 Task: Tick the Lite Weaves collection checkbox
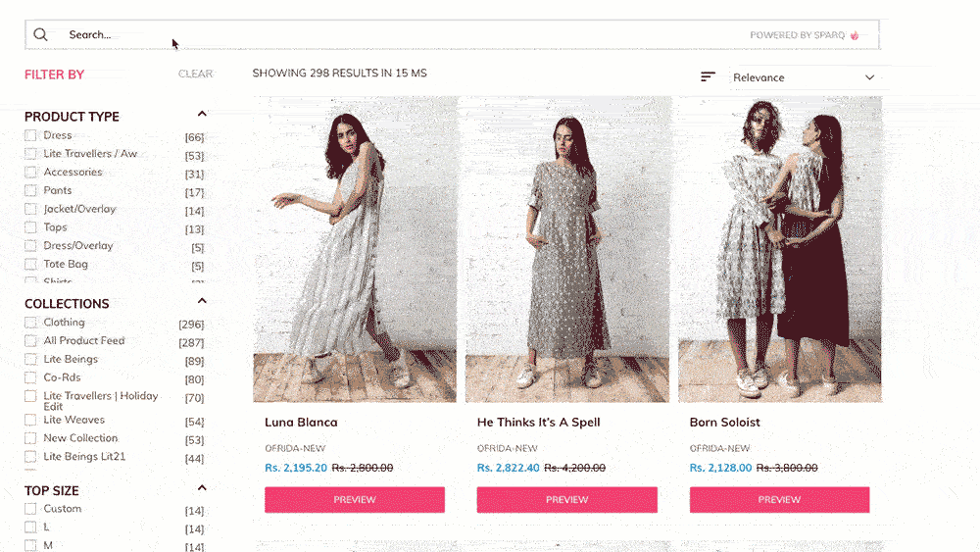tap(31, 421)
